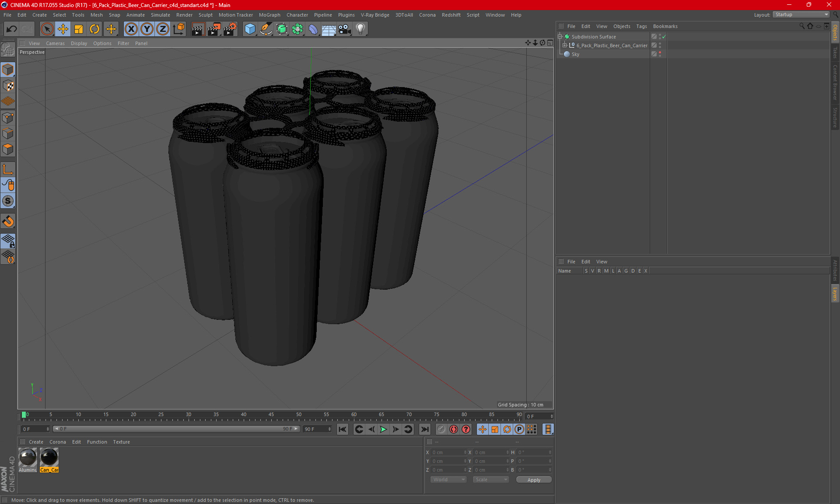Go to start of animation

pos(343,429)
